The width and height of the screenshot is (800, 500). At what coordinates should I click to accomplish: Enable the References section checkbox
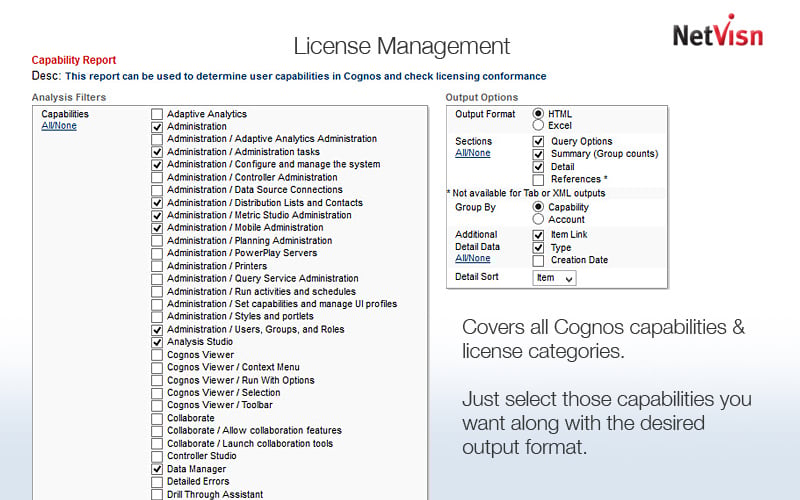pyautogui.click(x=539, y=180)
